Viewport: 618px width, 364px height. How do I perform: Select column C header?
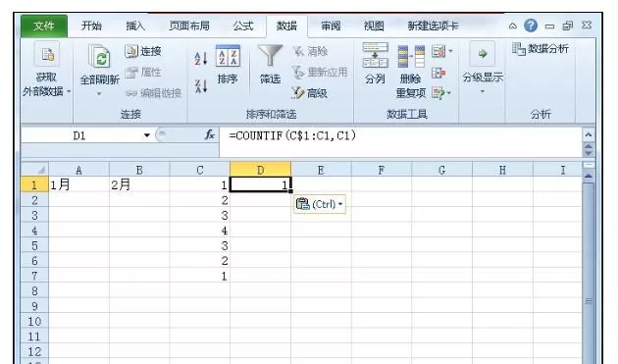(x=200, y=170)
